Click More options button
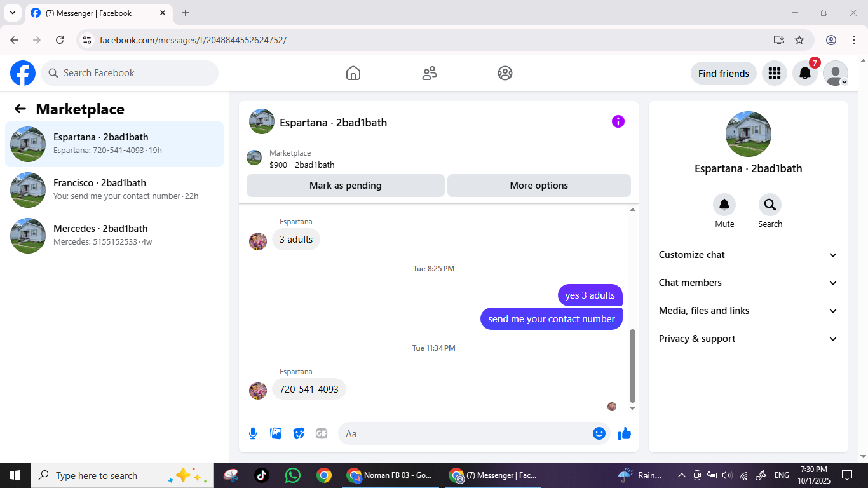The image size is (868, 488). [x=539, y=186]
